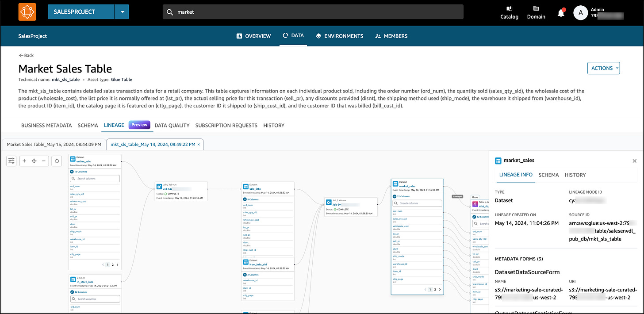Image resolution: width=644 pixels, height=314 pixels.
Task: Switch to the DATA QUALITY tab
Action: (x=172, y=126)
